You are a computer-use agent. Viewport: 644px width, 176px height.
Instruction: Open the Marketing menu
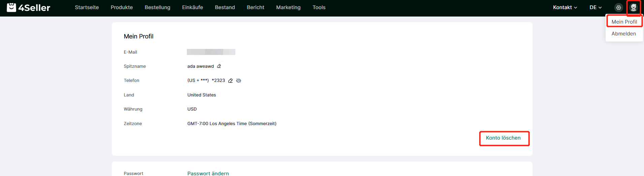(x=289, y=7)
